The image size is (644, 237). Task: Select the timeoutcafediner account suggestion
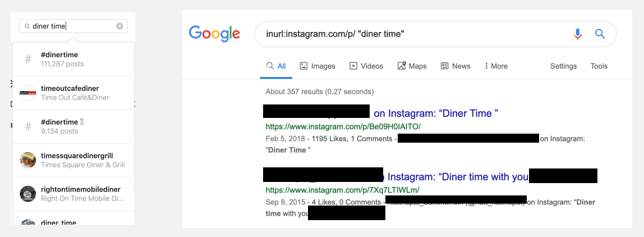tap(73, 93)
